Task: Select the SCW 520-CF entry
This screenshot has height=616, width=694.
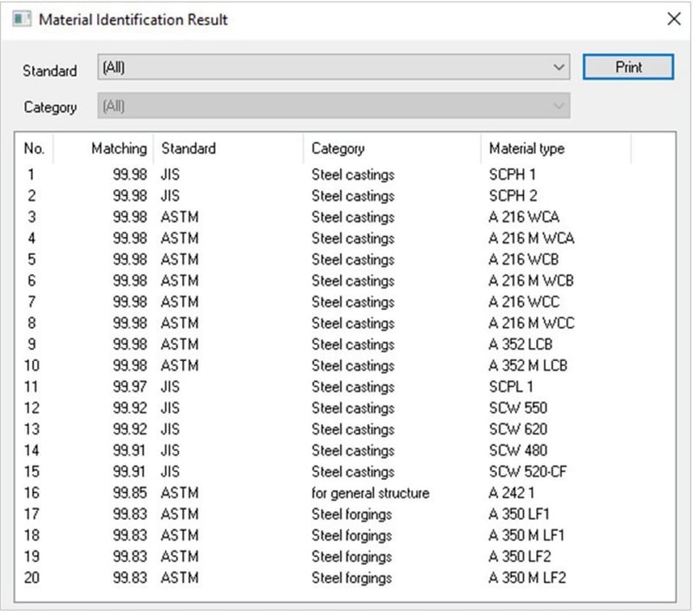Action: (x=527, y=472)
